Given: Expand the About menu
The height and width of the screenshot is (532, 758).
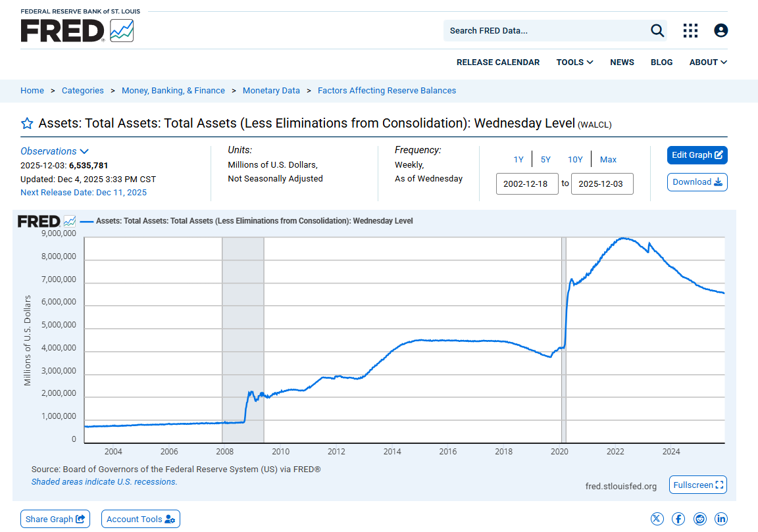Looking at the screenshot, I should (x=708, y=62).
